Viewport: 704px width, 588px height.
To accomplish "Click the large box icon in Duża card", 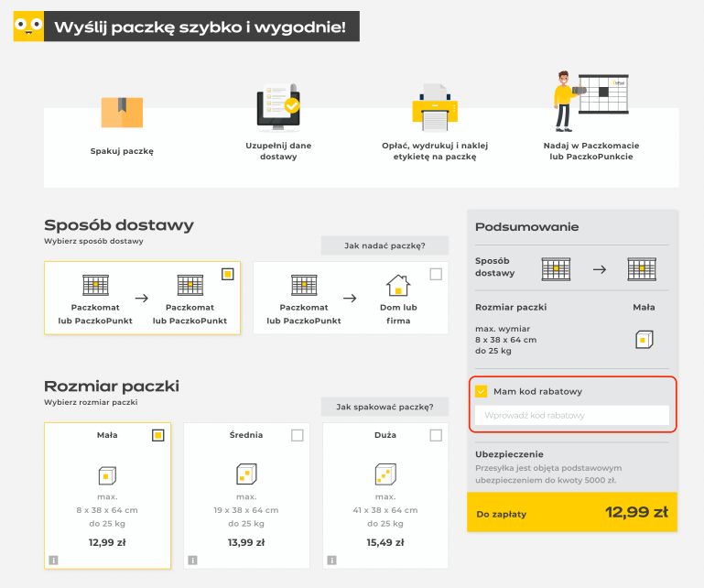I will click(385, 474).
